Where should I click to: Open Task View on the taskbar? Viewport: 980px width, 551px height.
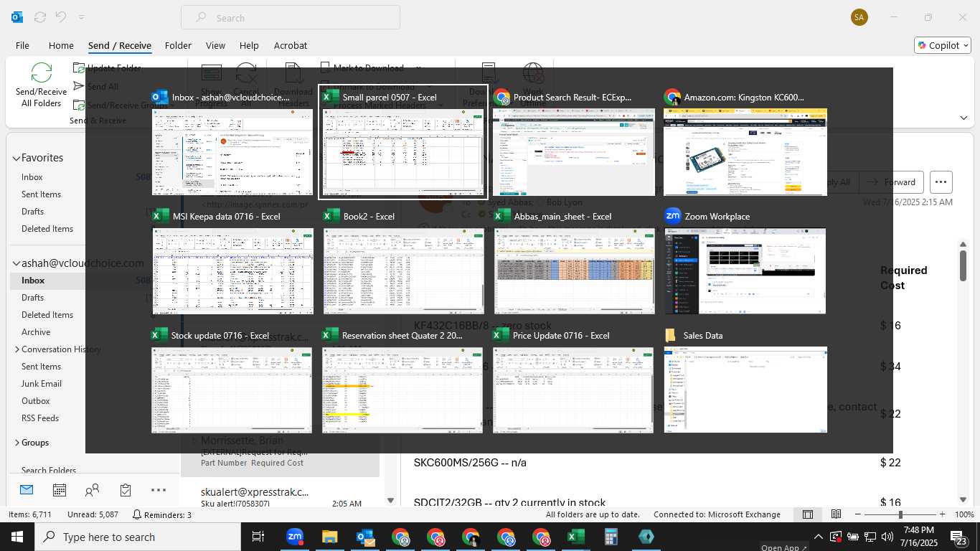[x=258, y=537]
